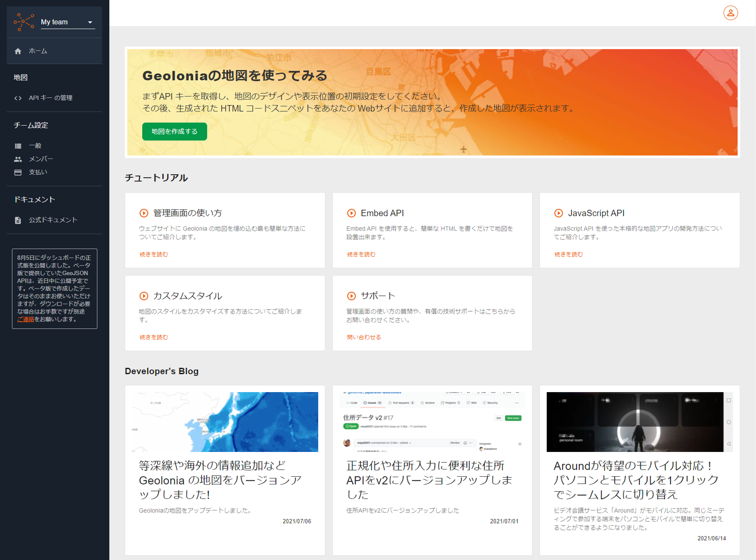Click the play icon on 管理画面の使い方 card
This screenshot has width=756, height=560.
[x=144, y=212]
